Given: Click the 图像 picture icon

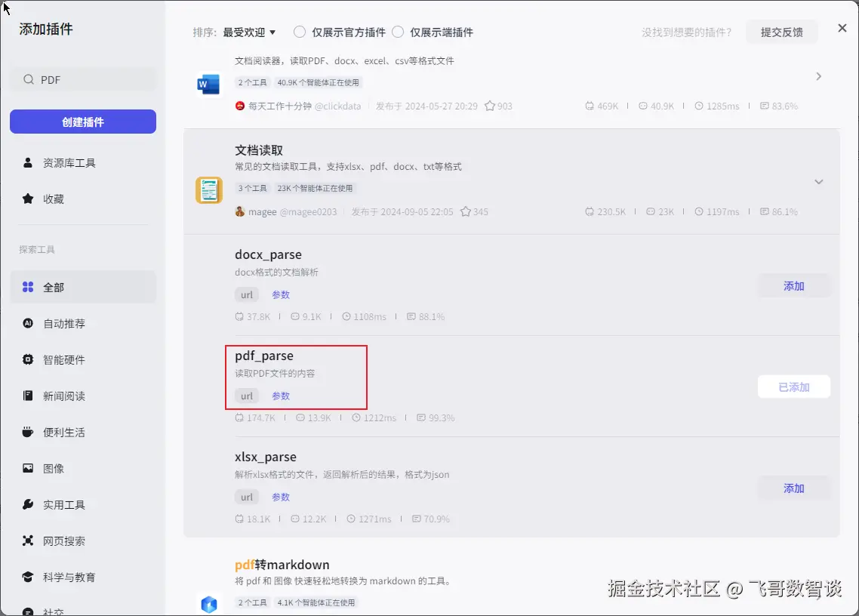Looking at the screenshot, I should pos(28,468).
